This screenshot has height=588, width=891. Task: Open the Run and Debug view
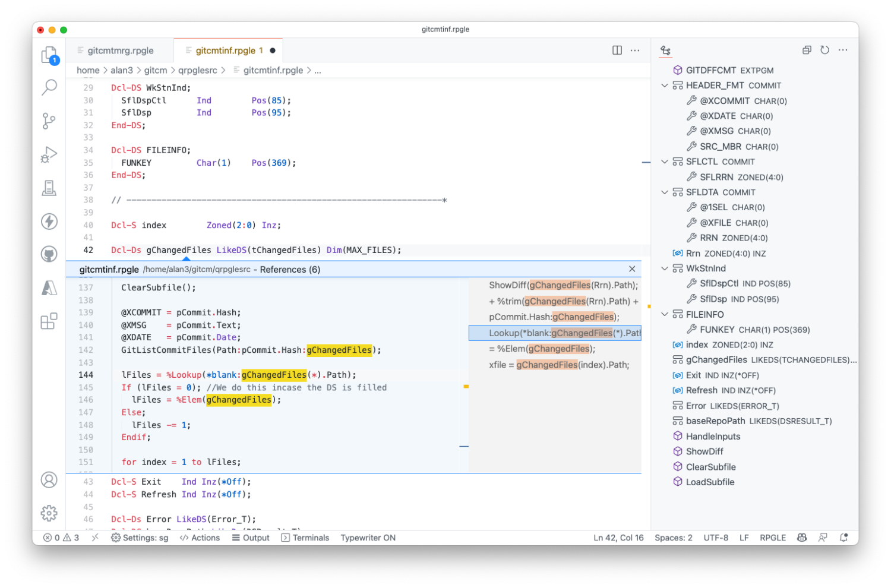[x=49, y=154]
